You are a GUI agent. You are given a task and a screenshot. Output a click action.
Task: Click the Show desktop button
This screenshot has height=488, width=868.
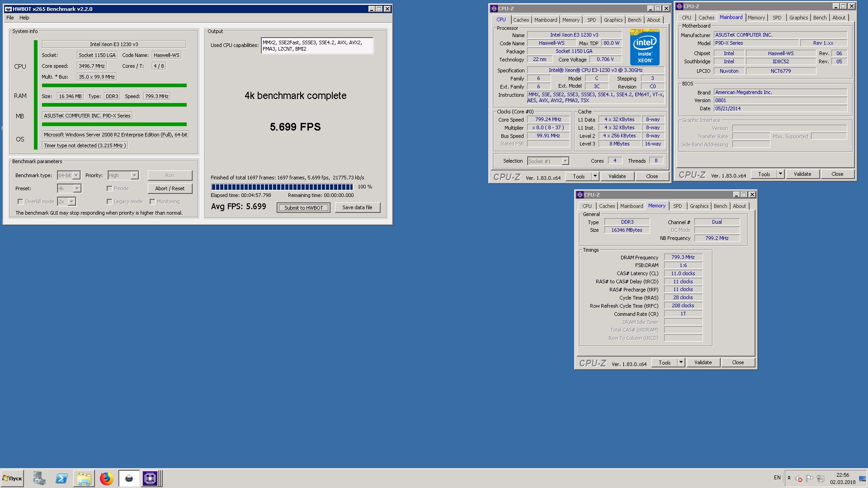[x=863, y=479]
